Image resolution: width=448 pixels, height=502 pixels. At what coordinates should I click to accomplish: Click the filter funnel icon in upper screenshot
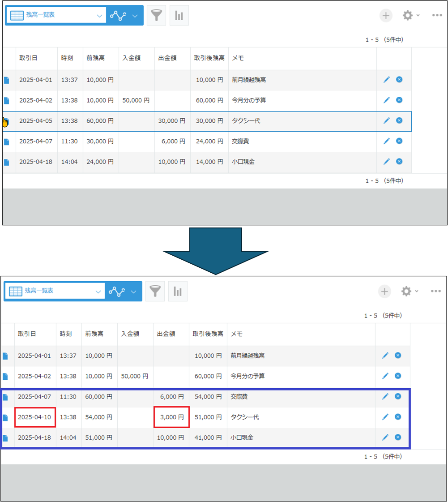click(x=156, y=15)
